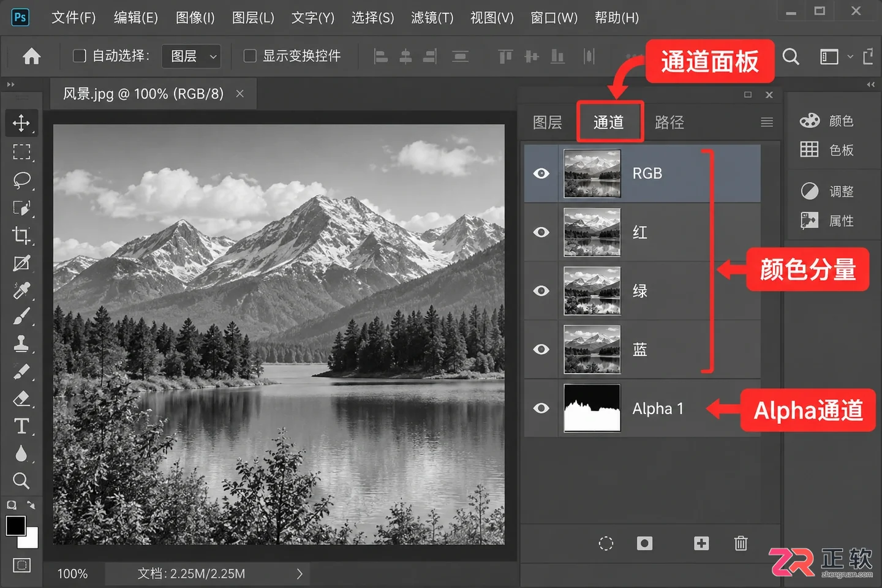Select the Object Selection tool

point(21,208)
